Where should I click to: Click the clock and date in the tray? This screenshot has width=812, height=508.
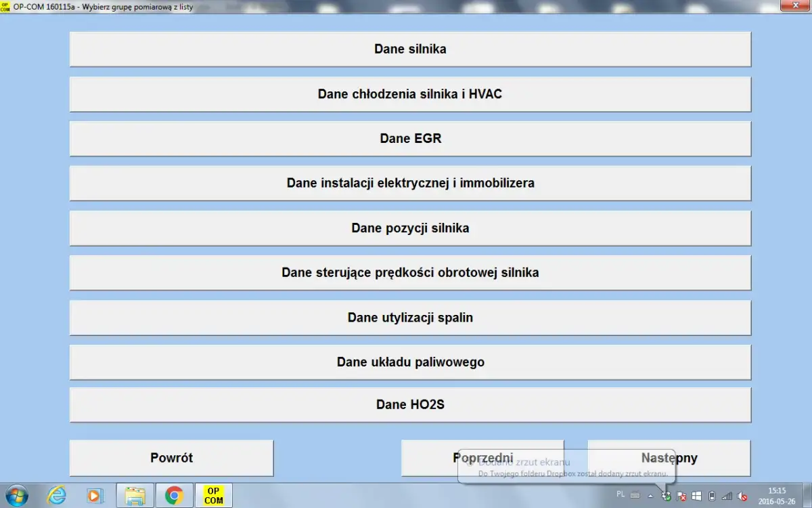[x=778, y=494]
